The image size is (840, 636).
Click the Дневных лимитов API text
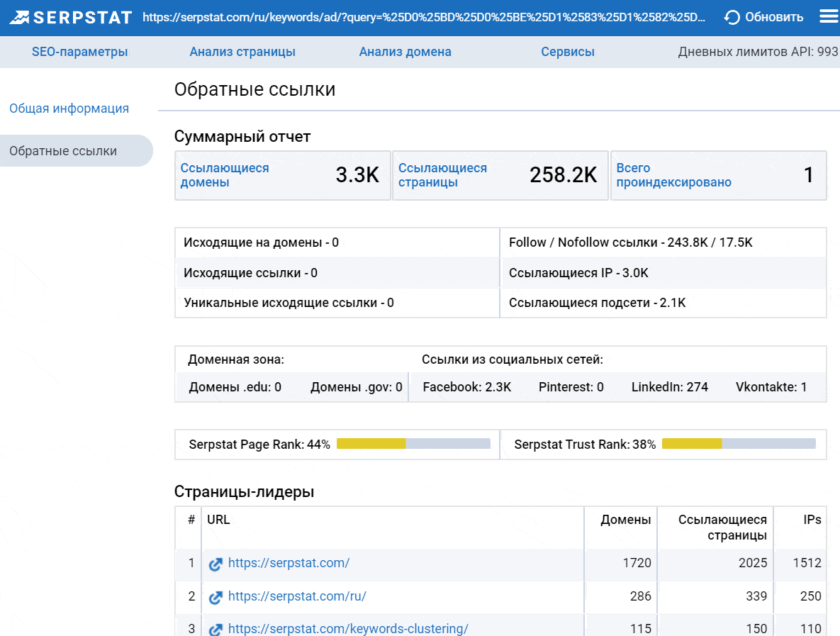tap(758, 52)
